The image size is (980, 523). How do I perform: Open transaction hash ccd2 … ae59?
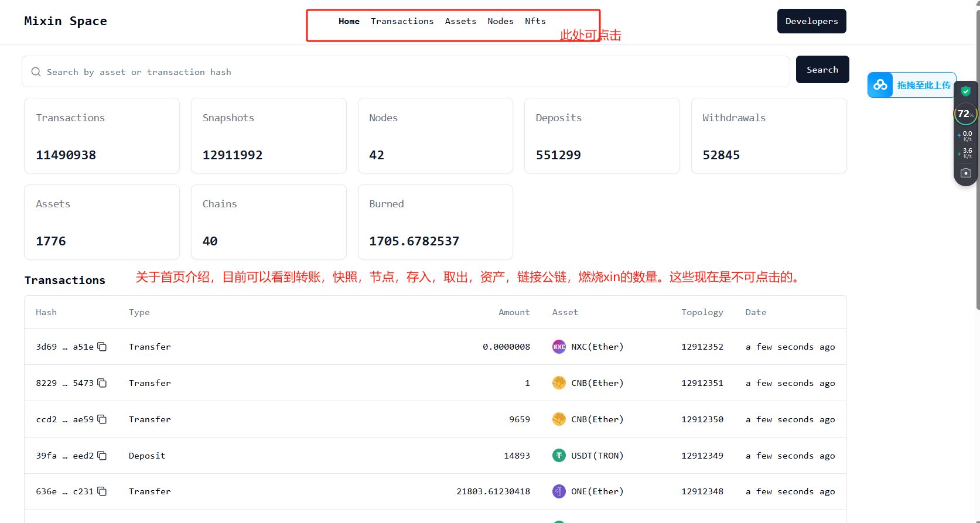point(64,419)
